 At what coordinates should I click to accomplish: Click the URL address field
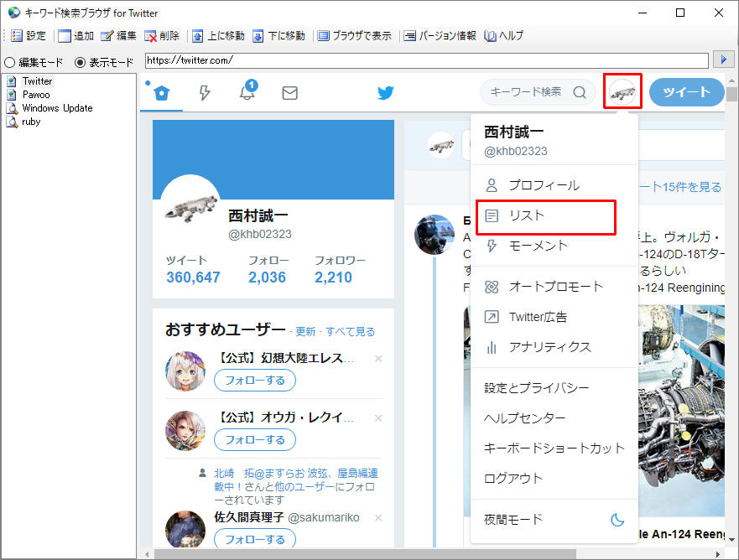[x=426, y=60]
